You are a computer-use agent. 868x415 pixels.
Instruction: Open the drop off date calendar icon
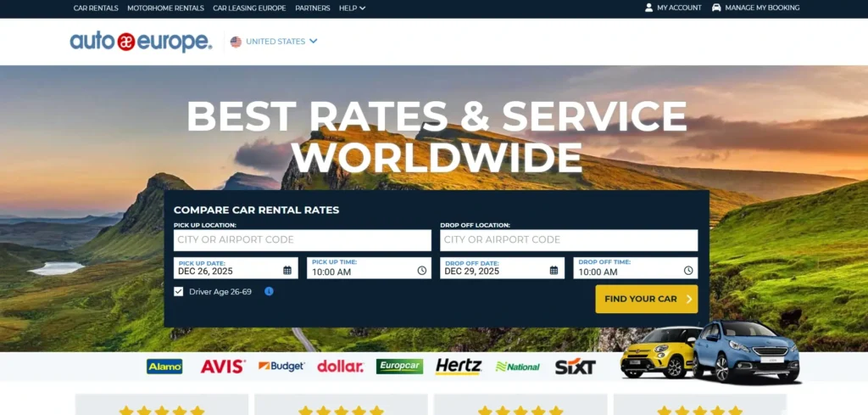554,271
